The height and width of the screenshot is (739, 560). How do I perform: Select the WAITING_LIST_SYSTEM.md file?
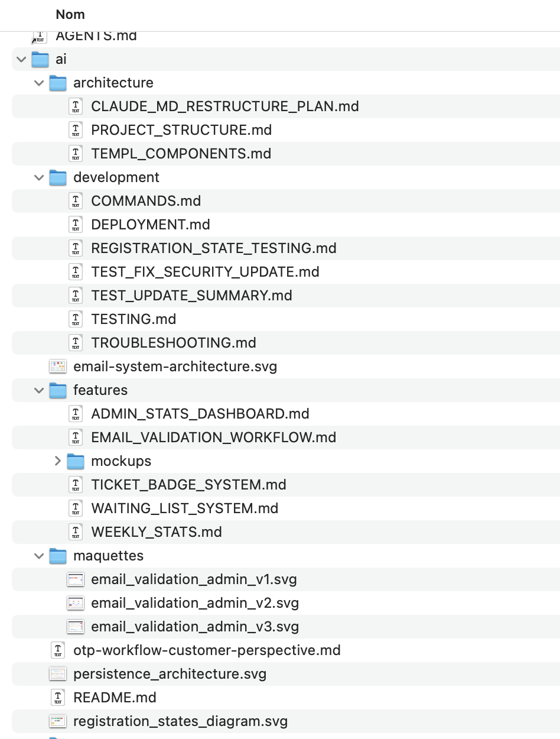tap(184, 508)
